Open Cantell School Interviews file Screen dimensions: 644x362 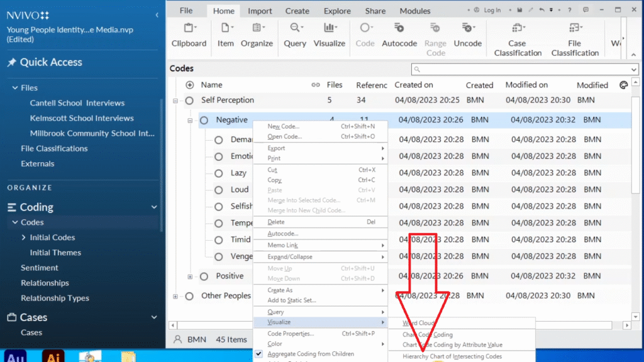pos(77,103)
